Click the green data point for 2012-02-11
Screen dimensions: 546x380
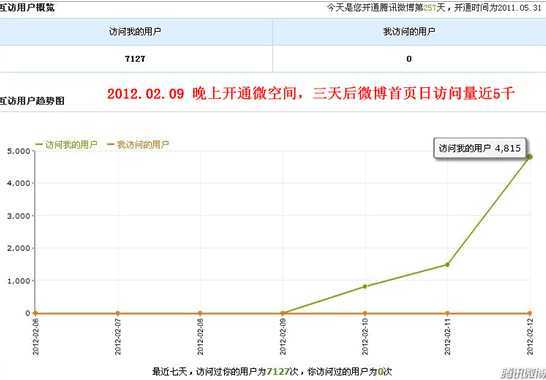point(447,265)
